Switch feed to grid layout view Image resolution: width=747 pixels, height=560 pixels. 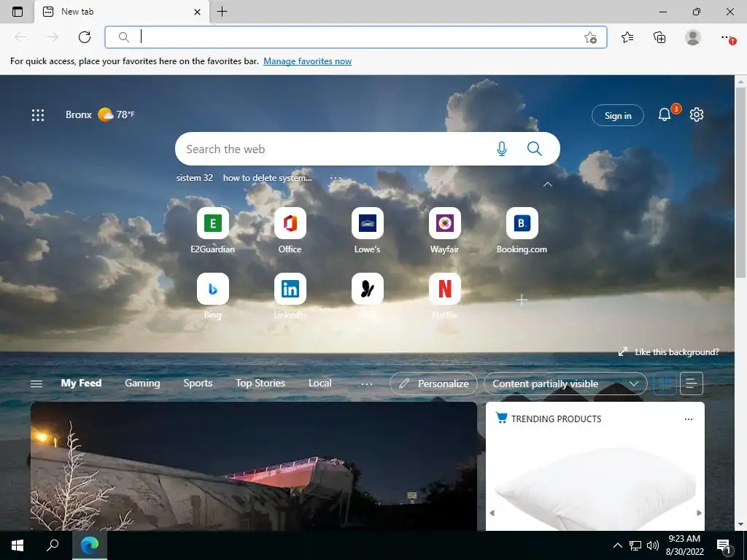pyautogui.click(x=665, y=384)
